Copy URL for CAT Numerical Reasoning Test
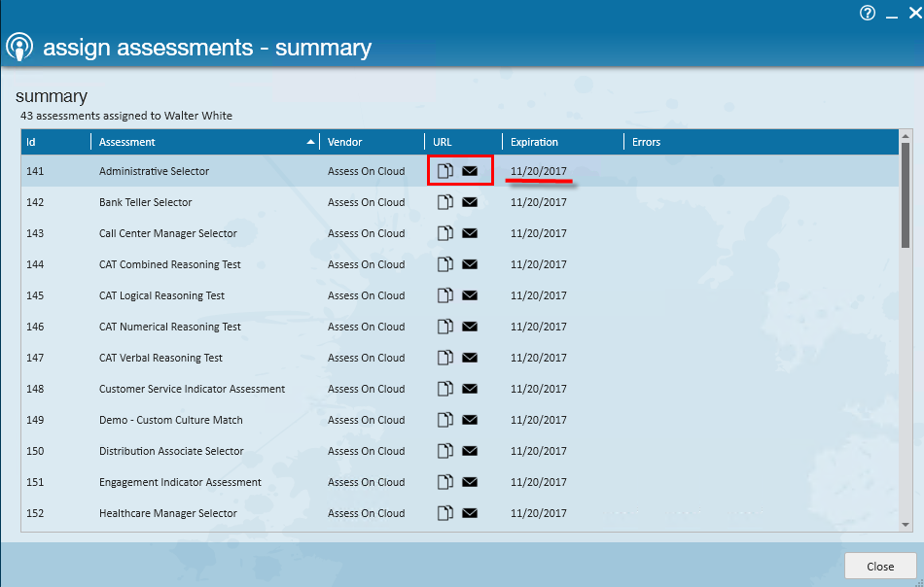Viewport: 924px width, 587px height. [x=444, y=327]
